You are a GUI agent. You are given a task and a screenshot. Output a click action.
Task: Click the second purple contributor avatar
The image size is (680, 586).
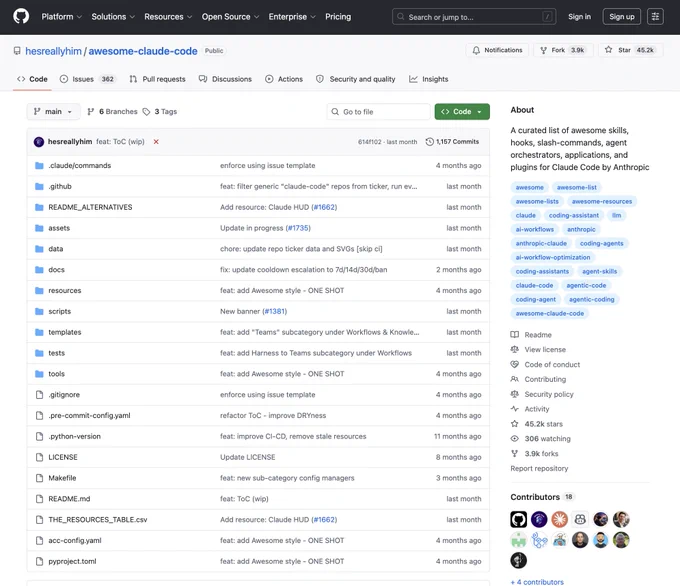(x=539, y=519)
